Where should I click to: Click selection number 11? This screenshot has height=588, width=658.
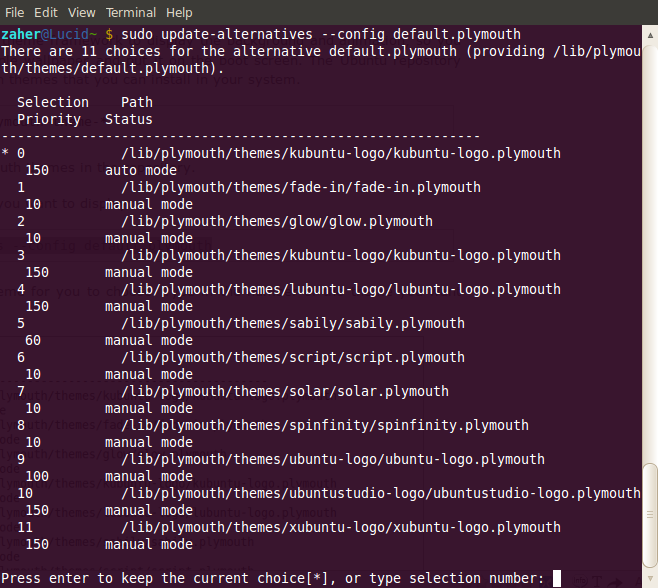[x=25, y=527]
